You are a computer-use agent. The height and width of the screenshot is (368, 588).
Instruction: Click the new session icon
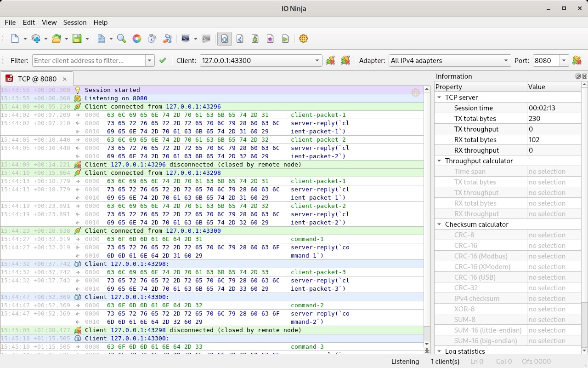click(x=15, y=39)
